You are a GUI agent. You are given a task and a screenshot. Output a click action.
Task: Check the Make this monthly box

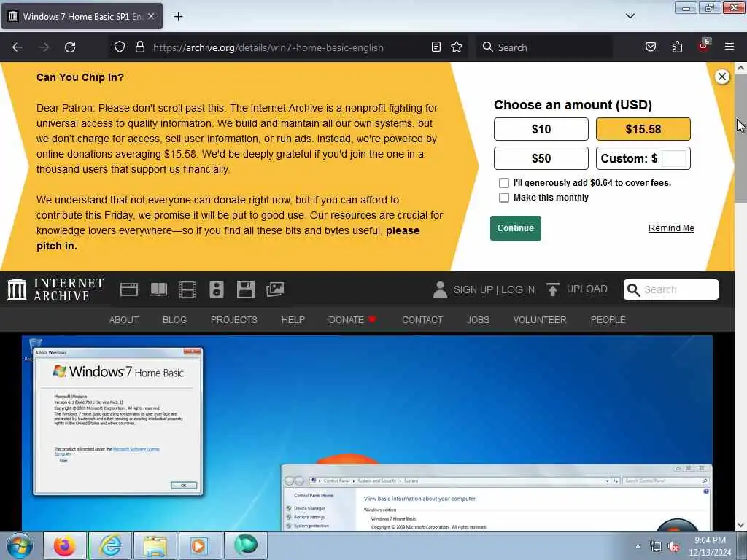pyautogui.click(x=503, y=198)
